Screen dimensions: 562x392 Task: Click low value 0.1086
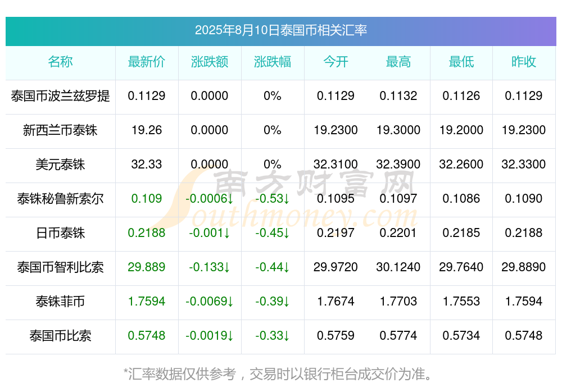[x=461, y=198]
